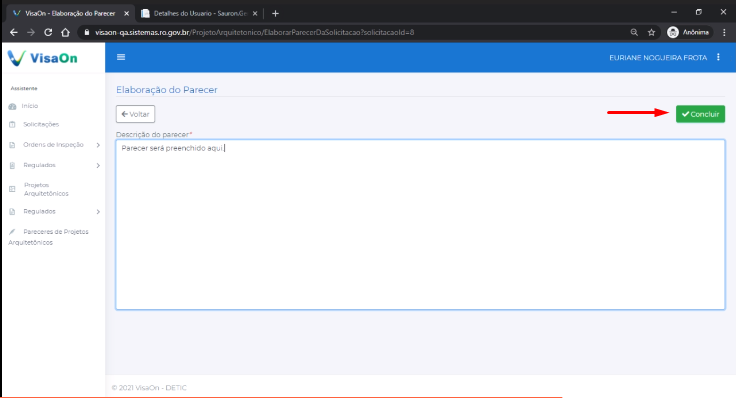Open a new browser tab

(276, 14)
